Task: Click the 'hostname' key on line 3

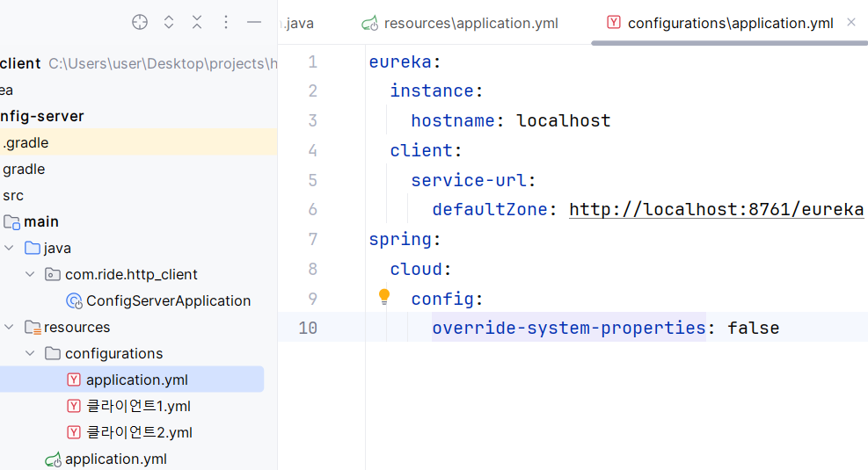Action: click(x=453, y=120)
